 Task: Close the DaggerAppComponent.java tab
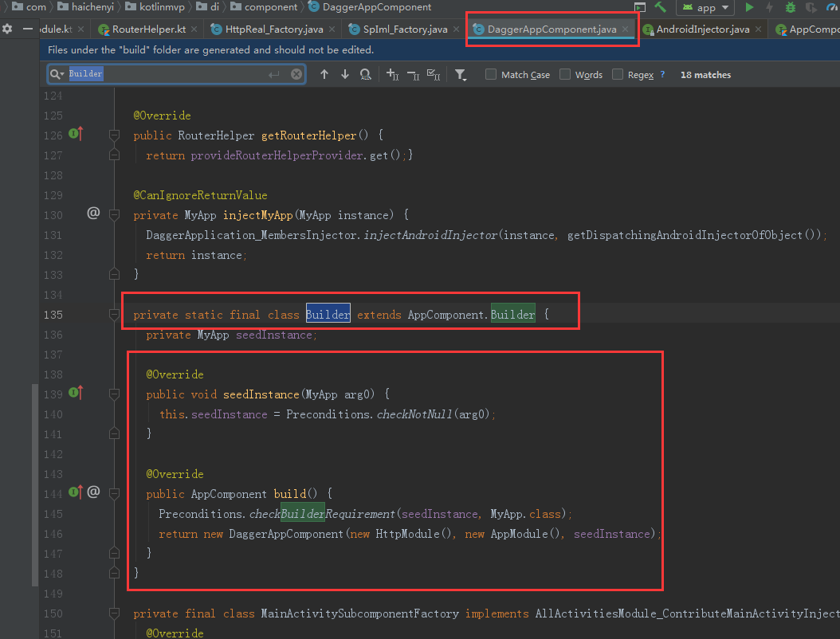625,29
